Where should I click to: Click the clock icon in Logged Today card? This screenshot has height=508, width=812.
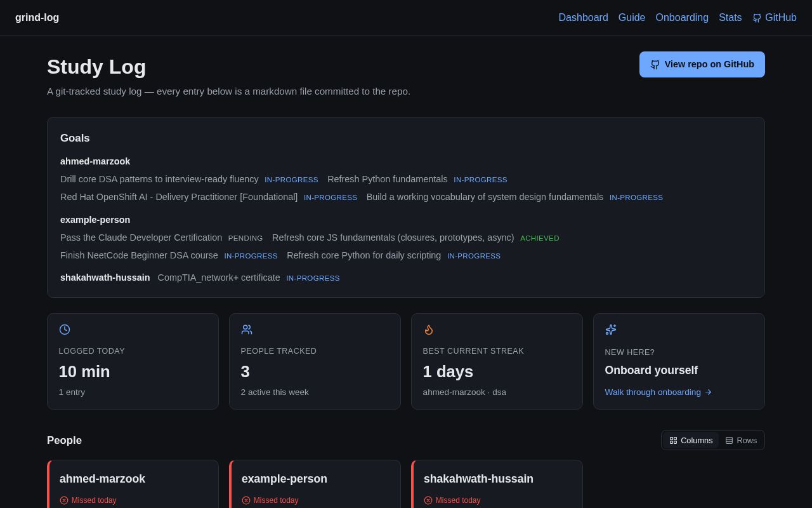(x=65, y=330)
